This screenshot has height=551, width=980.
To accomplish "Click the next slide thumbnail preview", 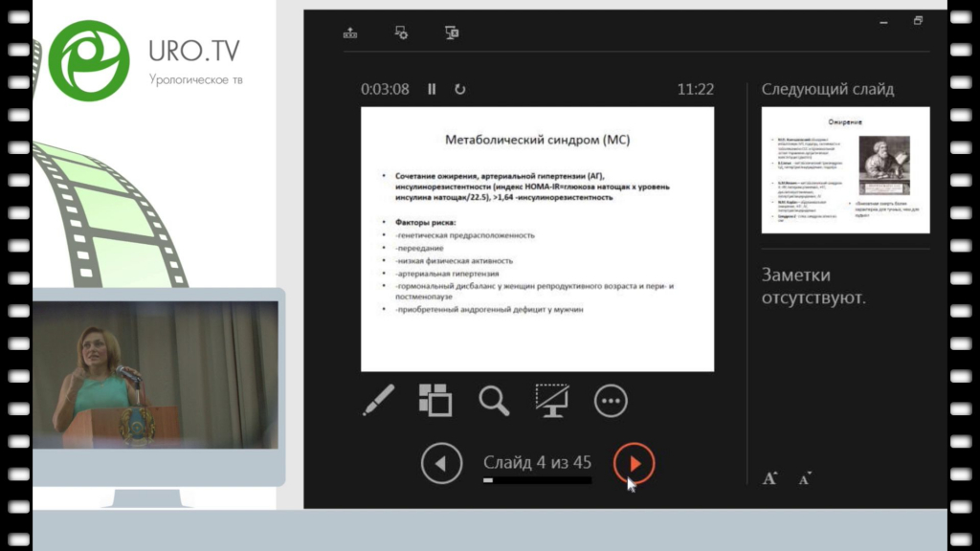I will point(845,169).
